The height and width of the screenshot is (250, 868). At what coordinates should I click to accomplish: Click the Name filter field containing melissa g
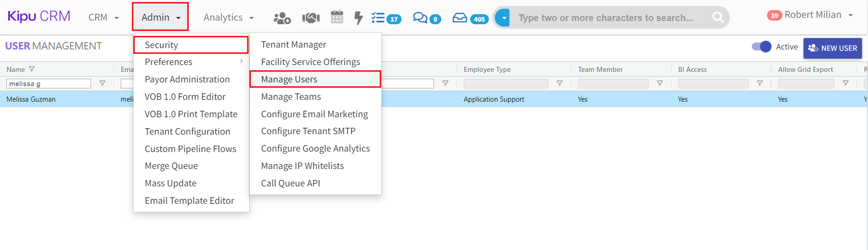click(x=48, y=83)
